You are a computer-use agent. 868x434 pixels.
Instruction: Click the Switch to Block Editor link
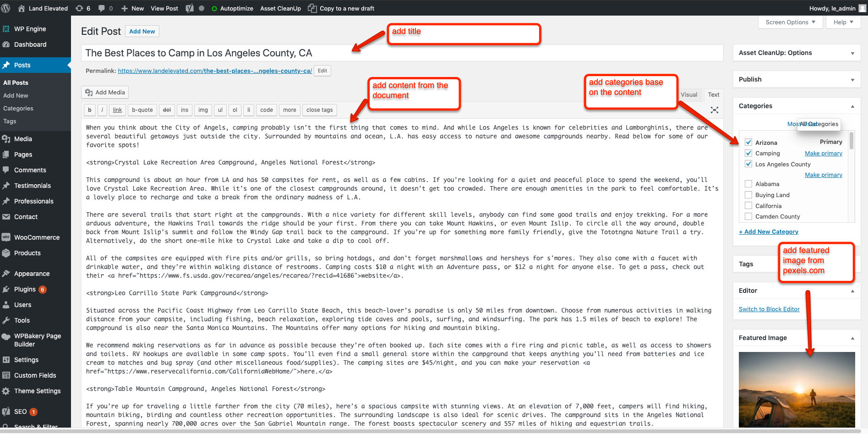pos(769,309)
